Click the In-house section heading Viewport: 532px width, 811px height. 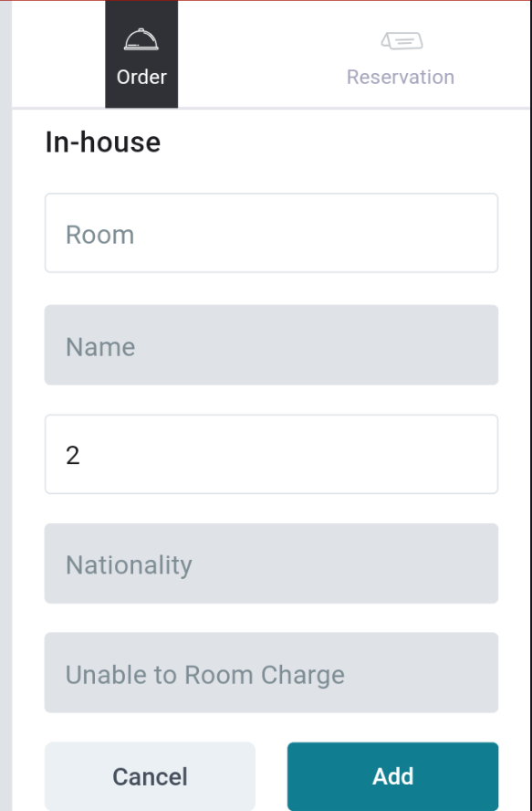[x=103, y=142]
